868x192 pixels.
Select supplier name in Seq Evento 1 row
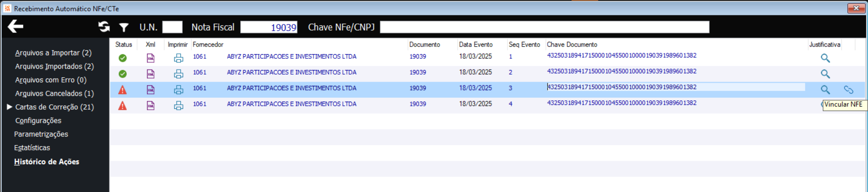[292, 56]
